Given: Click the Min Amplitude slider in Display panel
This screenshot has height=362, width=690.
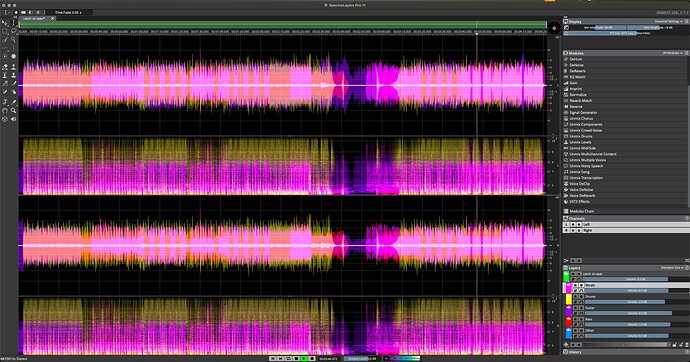Looking at the screenshot, I should 598,27.
